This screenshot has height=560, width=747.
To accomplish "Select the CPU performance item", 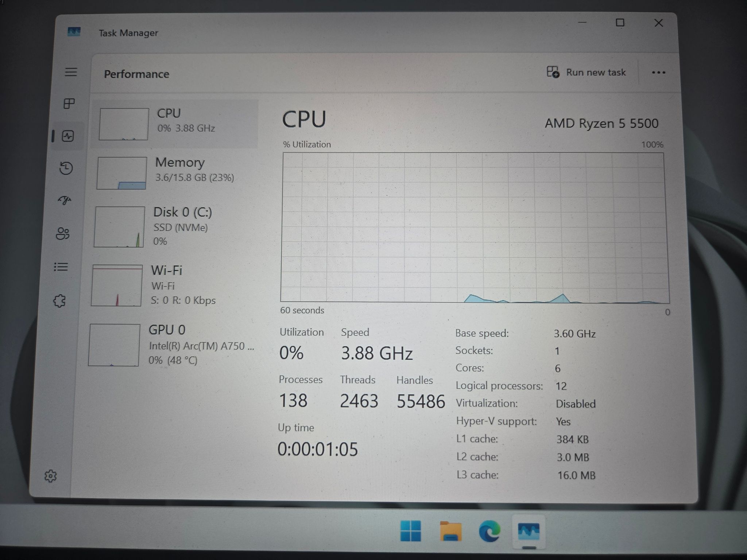I will 174,124.
